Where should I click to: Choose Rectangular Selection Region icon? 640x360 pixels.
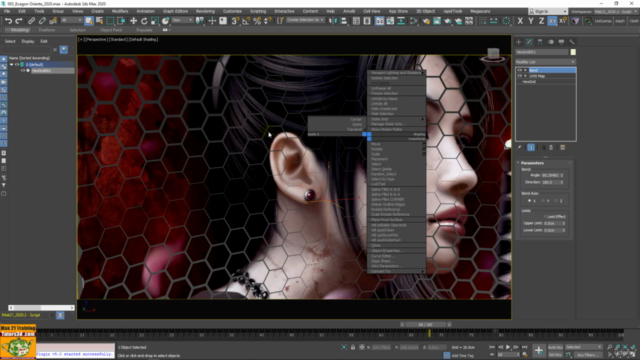pos(110,21)
